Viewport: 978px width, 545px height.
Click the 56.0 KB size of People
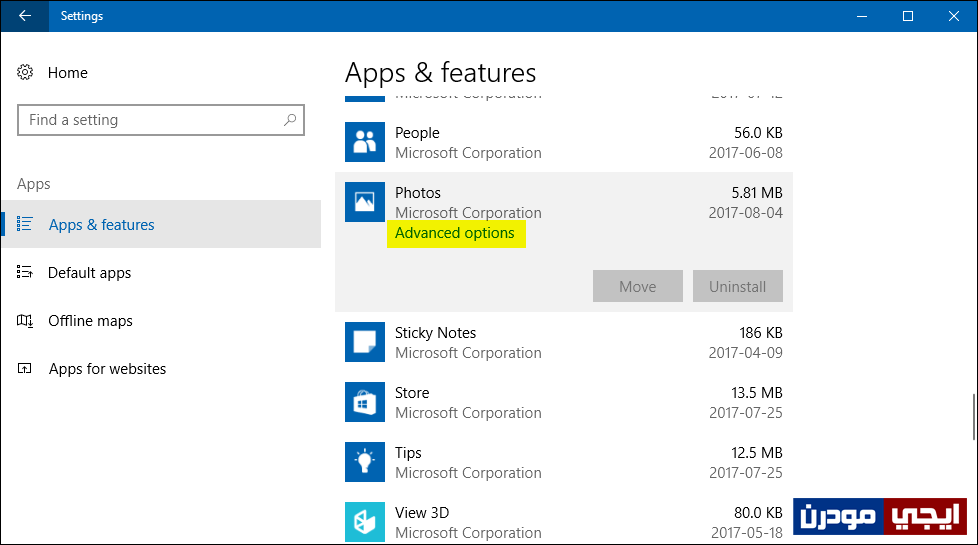[x=758, y=133]
